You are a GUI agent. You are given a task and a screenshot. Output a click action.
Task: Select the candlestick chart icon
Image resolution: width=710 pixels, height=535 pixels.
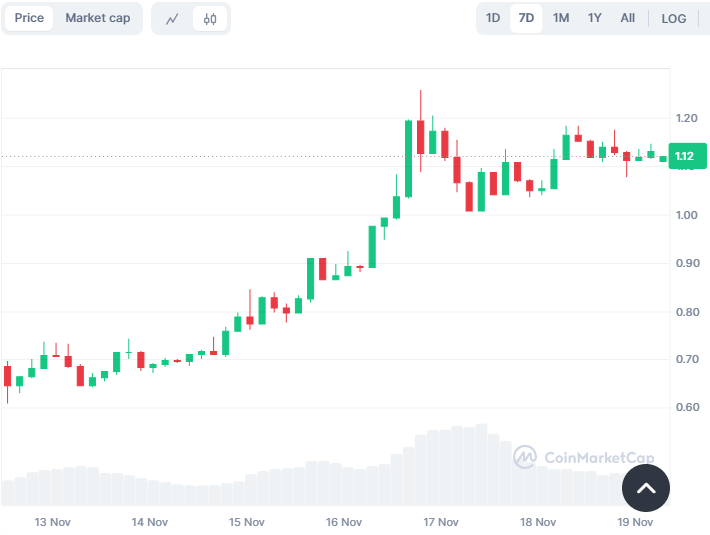(x=209, y=18)
